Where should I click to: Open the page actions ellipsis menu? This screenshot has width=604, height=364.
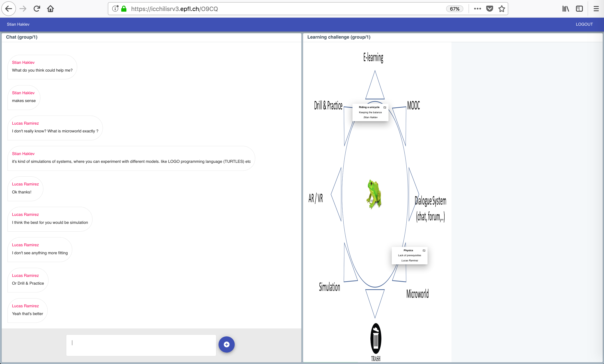pos(477,9)
